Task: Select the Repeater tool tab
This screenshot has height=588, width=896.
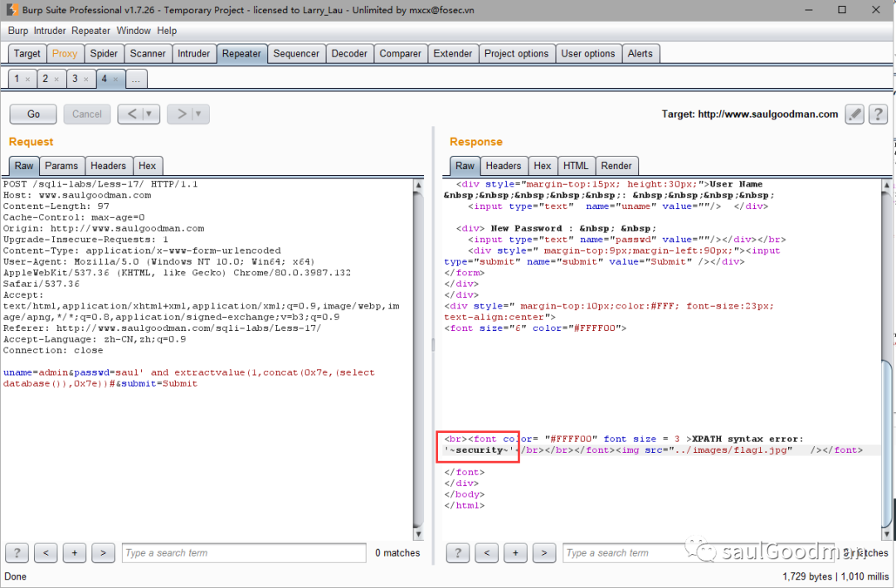Action: pyautogui.click(x=241, y=54)
